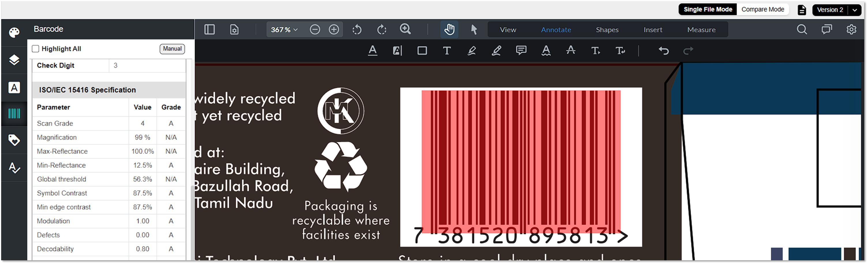Screen dimensions: 868x264
Task: Choose the underline text annotation tool
Action: pyautogui.click(x=373, y=50)
